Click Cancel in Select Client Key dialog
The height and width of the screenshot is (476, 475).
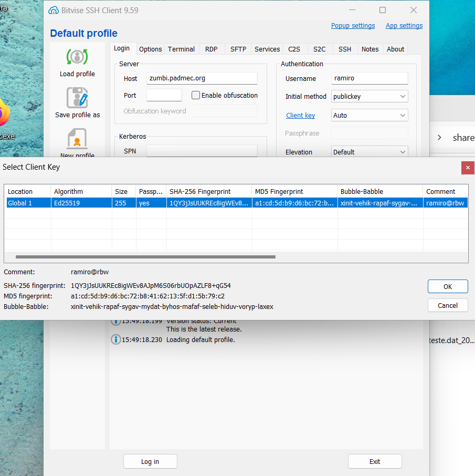point(448,305)
